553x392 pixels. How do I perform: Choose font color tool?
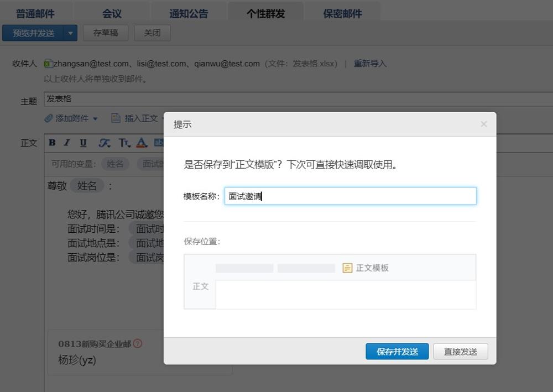pyautogui.click(x=142, y=143)
